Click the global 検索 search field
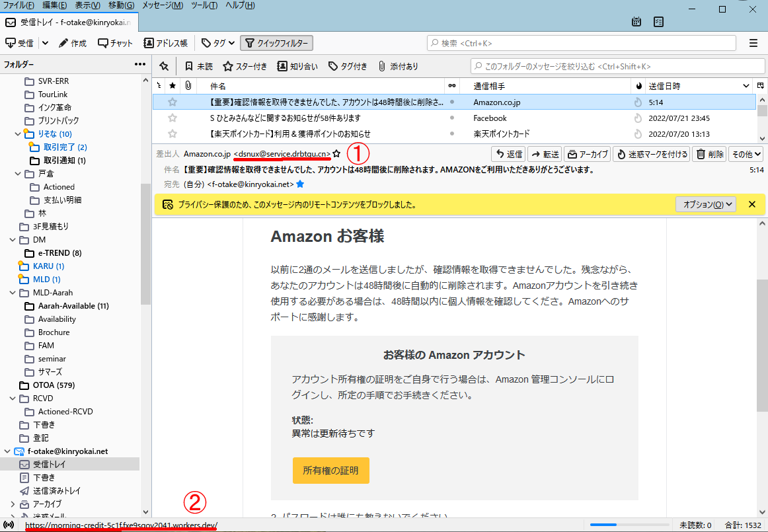Screen dimensions: 768x532 [582, 43]
